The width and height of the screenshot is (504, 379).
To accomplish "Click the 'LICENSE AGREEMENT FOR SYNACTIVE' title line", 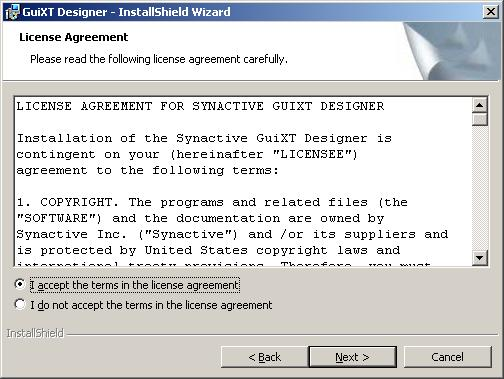I will click(x=200, y=106).
